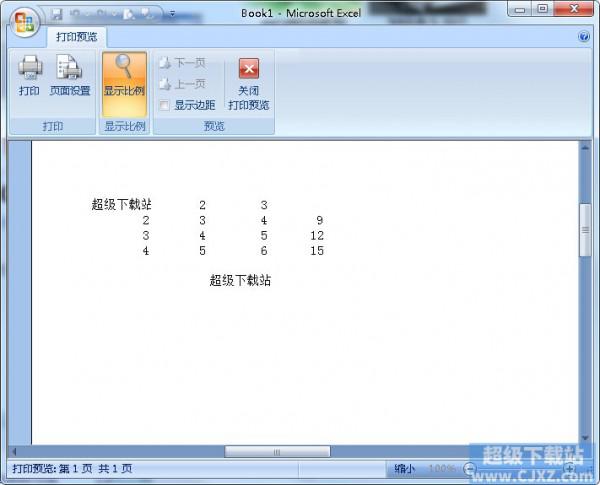Go to Previous Page (上一页)
Screen dimensions: 600x485
pos(182,84)
